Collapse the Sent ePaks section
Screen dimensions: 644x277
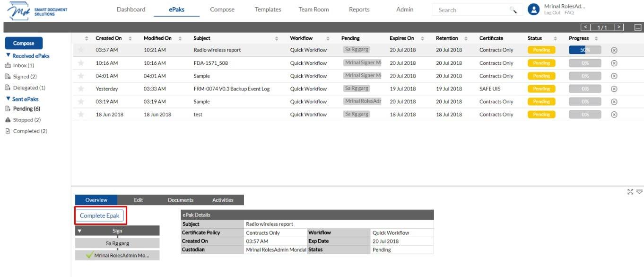click(8, 99)
